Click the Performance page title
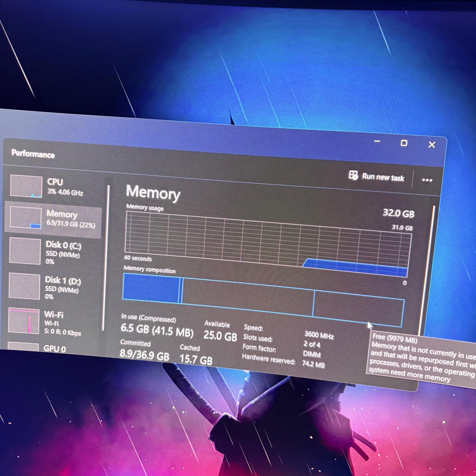The width and height of the screenshot is (476, 476). click(33, 154)
